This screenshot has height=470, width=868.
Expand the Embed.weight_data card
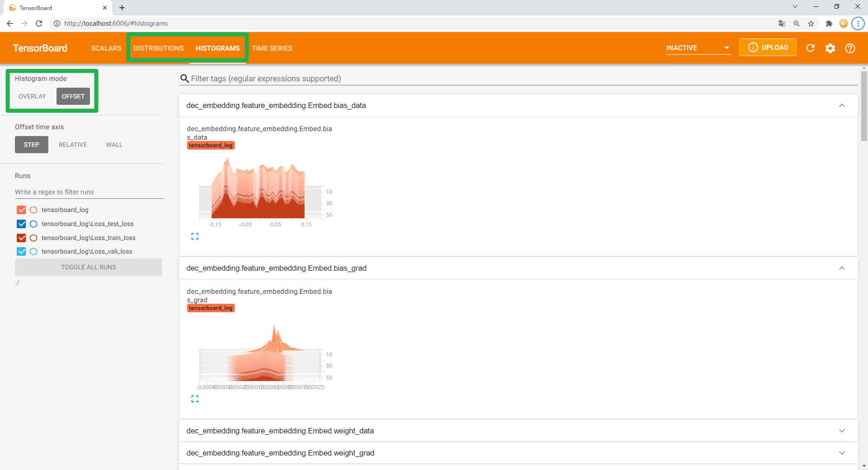tap(842, 431)
